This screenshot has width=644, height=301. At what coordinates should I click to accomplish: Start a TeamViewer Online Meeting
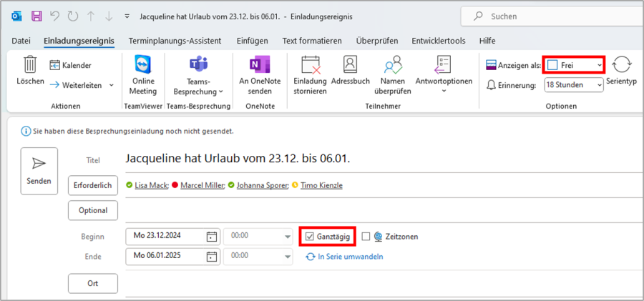pyautogui.click(x=143, y=75)
